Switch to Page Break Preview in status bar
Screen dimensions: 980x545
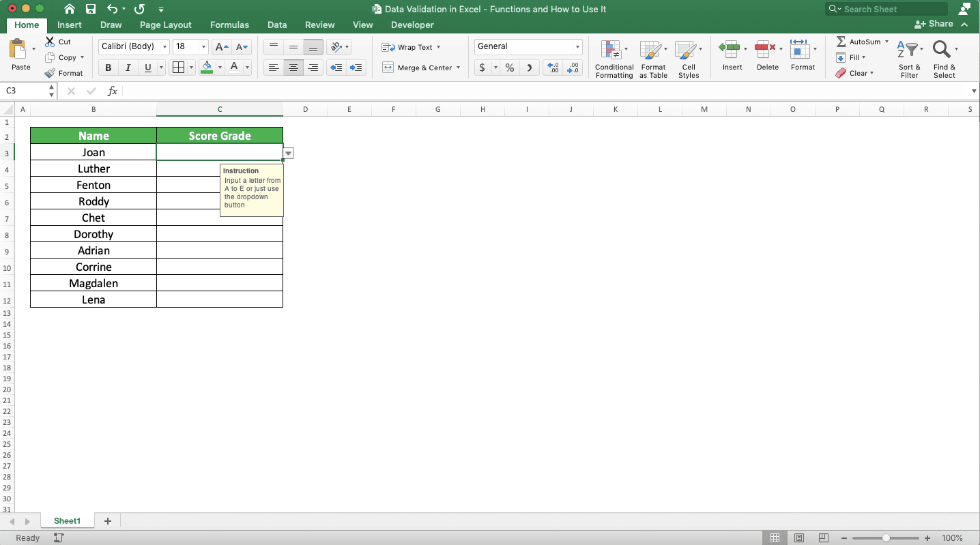[824, 538]
